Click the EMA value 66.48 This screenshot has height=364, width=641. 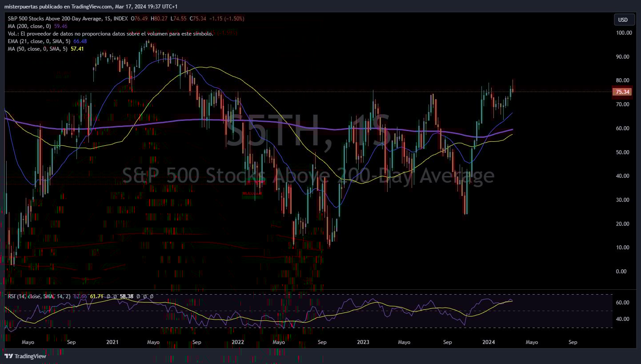pos(80,41)
